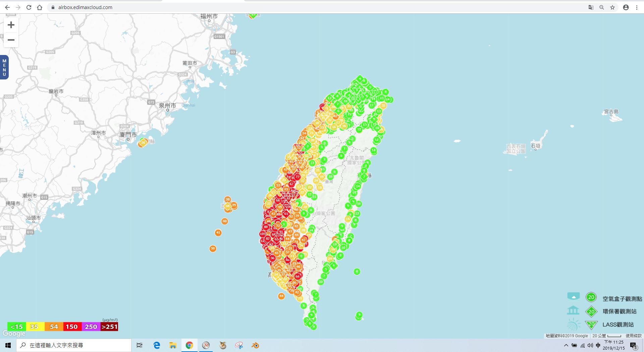Click the 泉州市 city label
Image resolution: width=644 pixels, height=352 pixels.
167,106
